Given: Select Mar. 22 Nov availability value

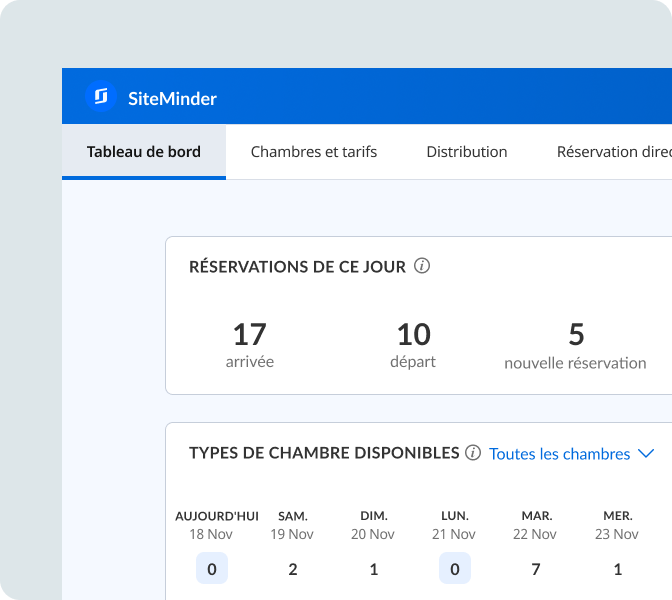Looking at the screenshot, I should (537, 569).
